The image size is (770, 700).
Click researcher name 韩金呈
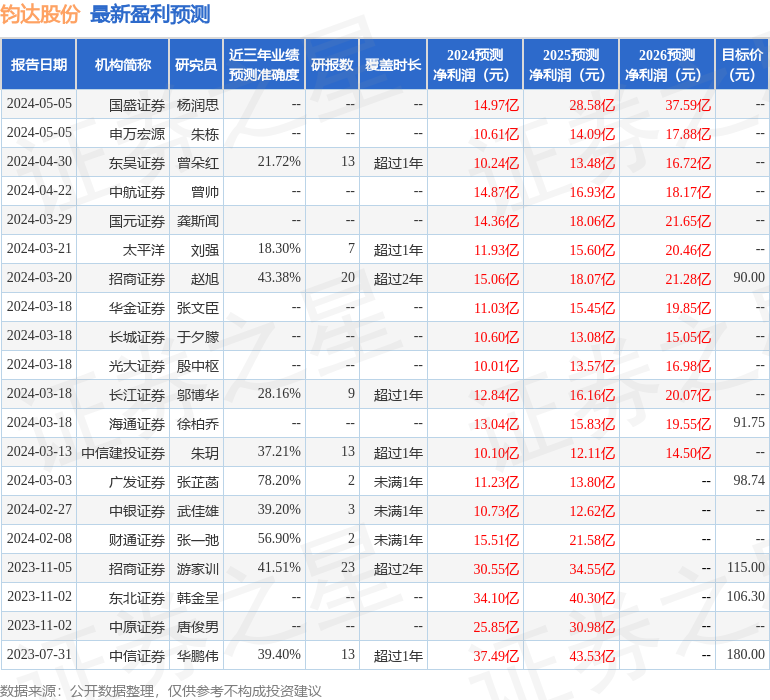coord(197,598)
